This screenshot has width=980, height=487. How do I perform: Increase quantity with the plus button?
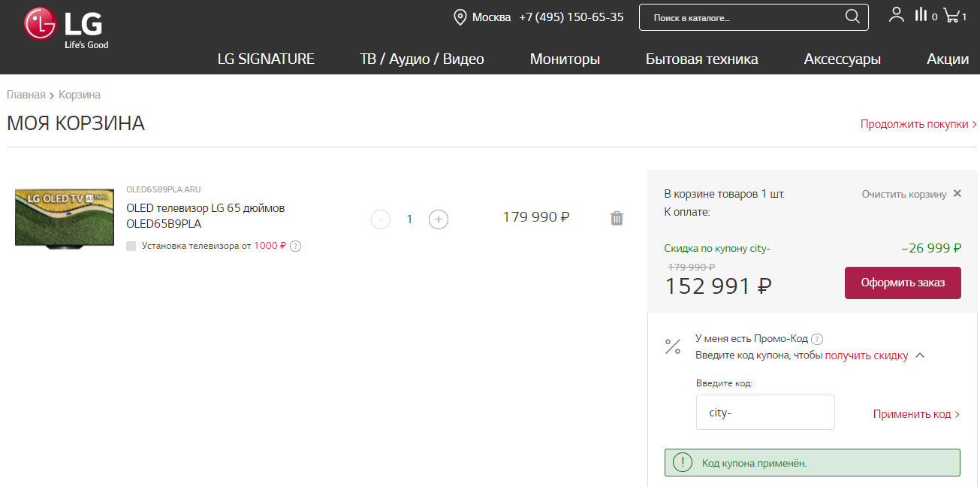point(439,219)
